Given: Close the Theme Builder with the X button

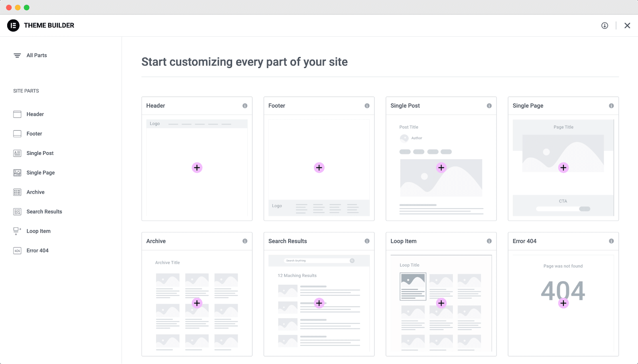Looking at the screenshot, I should [627, 25].
